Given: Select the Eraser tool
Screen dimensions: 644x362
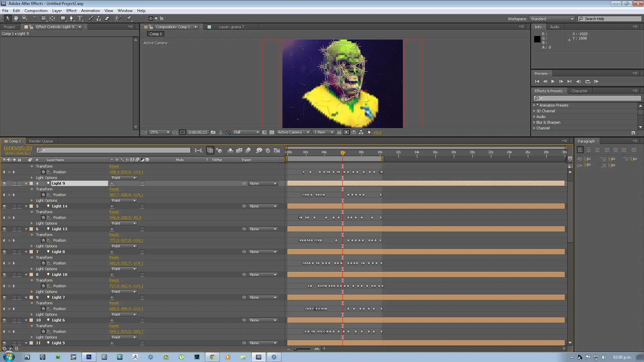Looking at the screenshot, I should click(x=107, y=18).
